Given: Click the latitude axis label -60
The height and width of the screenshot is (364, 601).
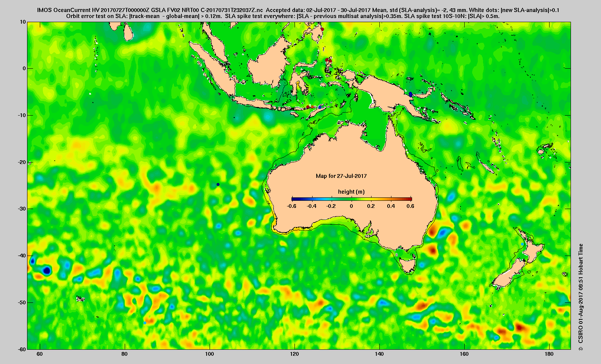Looking at the screenshot, I should (22, 349).
